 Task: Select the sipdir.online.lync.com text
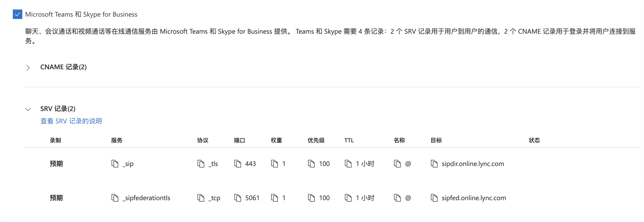(473, 164)
